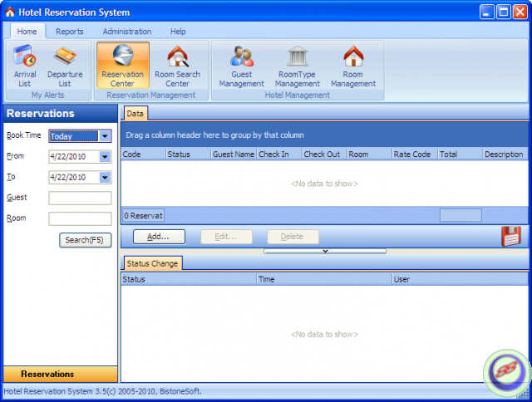
Task: Click the To date field 4/22/2010
Action: coord(74,177)
